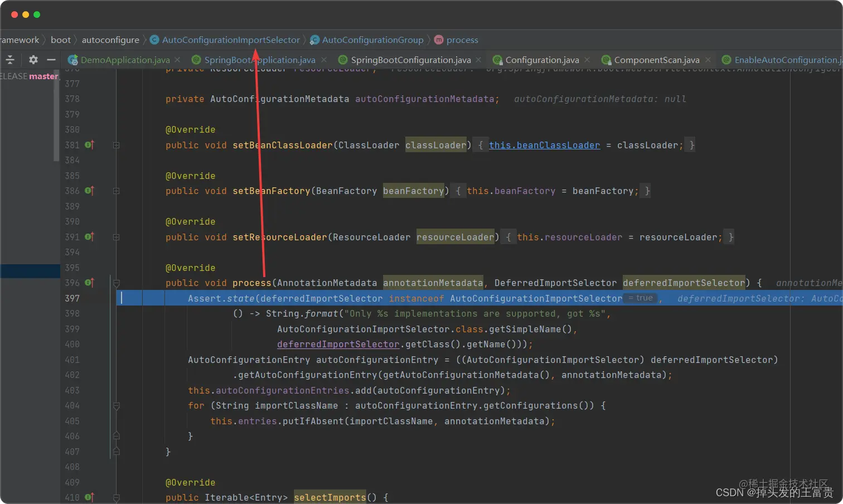Switch to the SpringBootApplication.java tab
Viewport: 843px width, 504px height.
pos(260,60)
